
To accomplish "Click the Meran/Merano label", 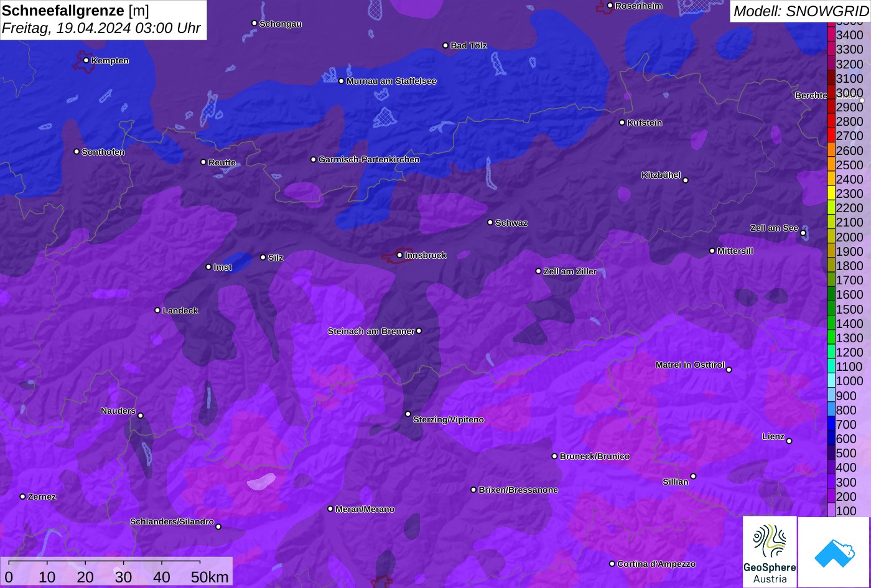I will click(365, 509).
